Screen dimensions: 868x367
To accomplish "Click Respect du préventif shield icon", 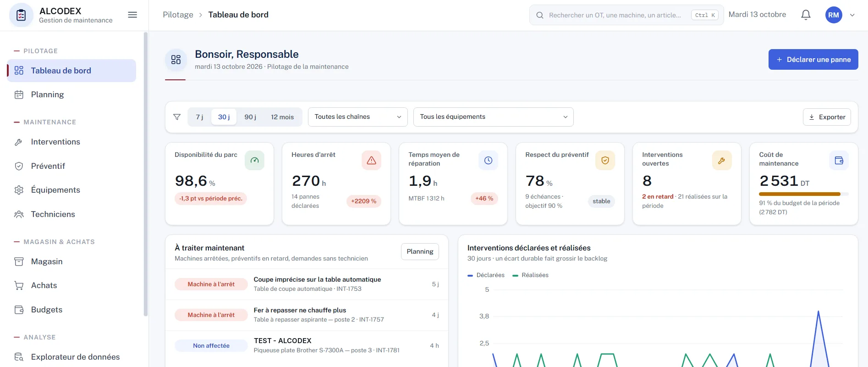I will coord(605,161).
